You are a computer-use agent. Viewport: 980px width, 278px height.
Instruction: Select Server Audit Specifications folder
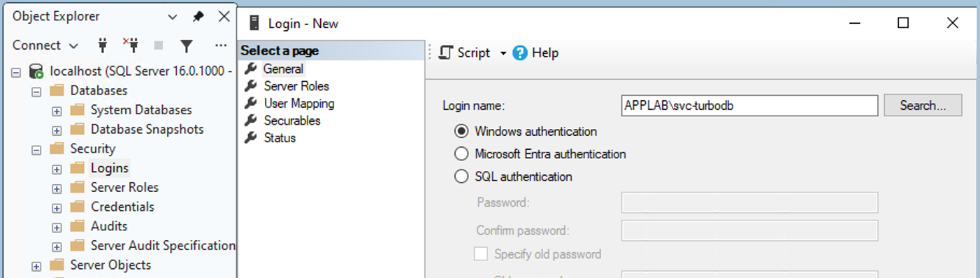coord(163,245)
